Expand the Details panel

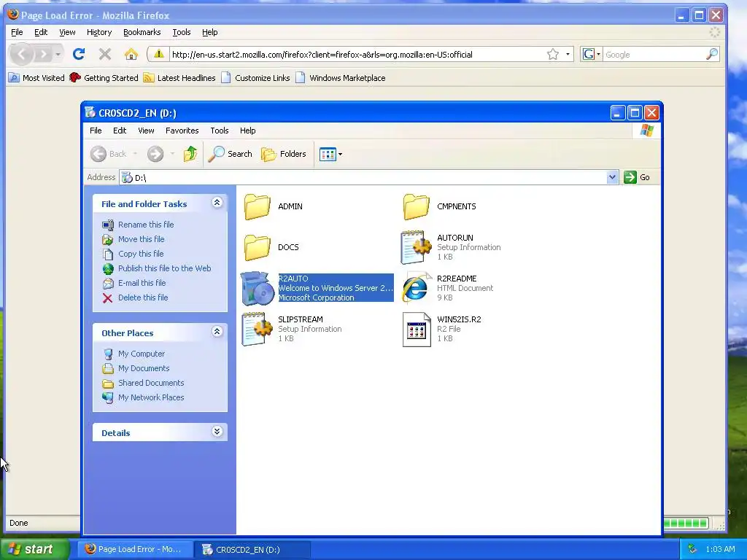(x=217, y=432)
